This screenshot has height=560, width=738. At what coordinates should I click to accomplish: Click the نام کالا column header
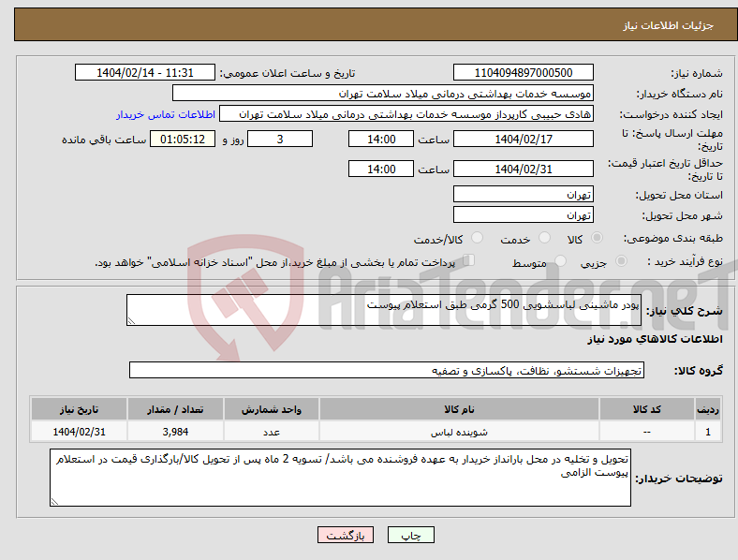459,409
